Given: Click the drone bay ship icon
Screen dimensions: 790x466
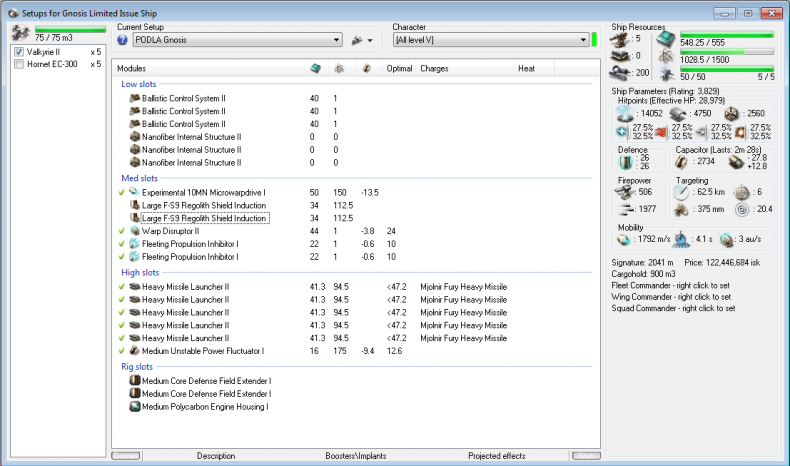Looking at the screenshot, I should (x=20, y=33).
